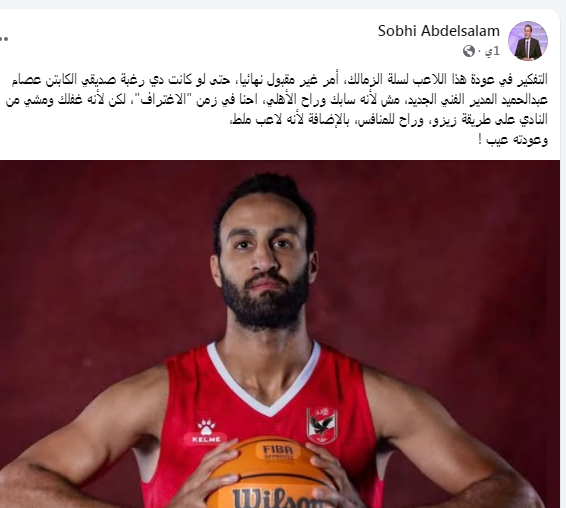Click the last line "وعودته عيب !"
Viewport: 566px width, 508px height.
pos(513,140)
